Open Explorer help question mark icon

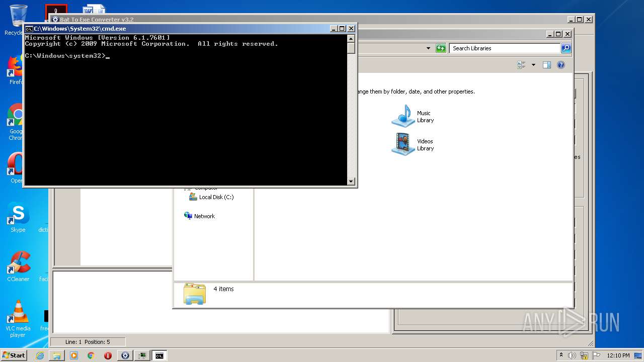click(561, 65)
